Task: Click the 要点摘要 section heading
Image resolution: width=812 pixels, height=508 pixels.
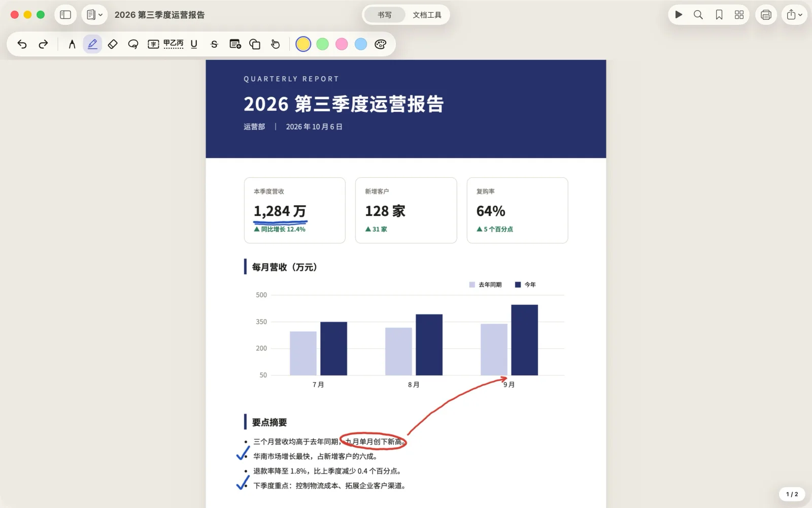Action: [x=269, y=422]
